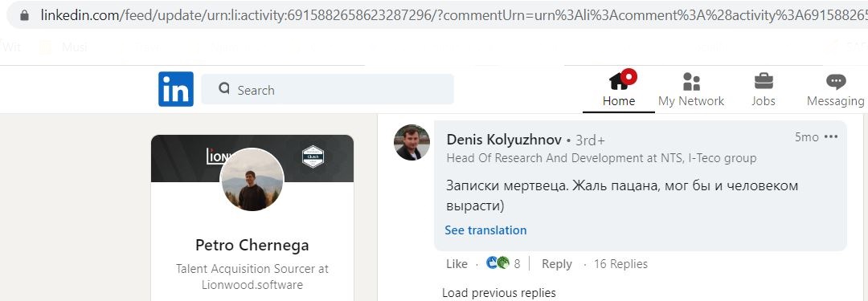Click Petro Chernega's profile photo

tap(252, 180)
